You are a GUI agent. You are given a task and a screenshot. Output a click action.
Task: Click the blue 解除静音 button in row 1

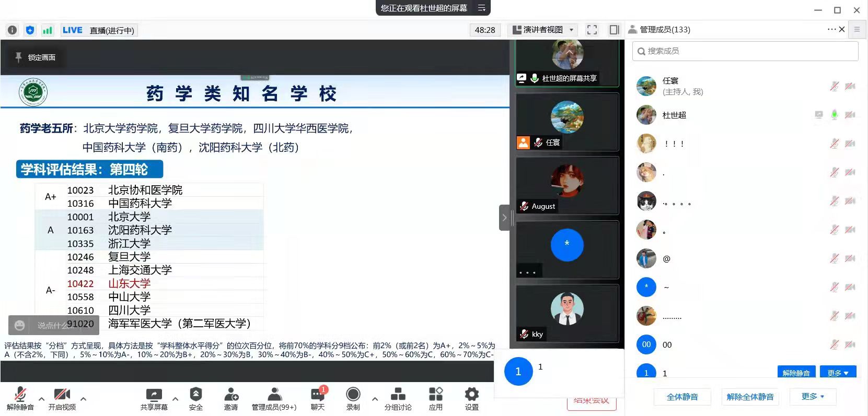(x=796, y=373)
